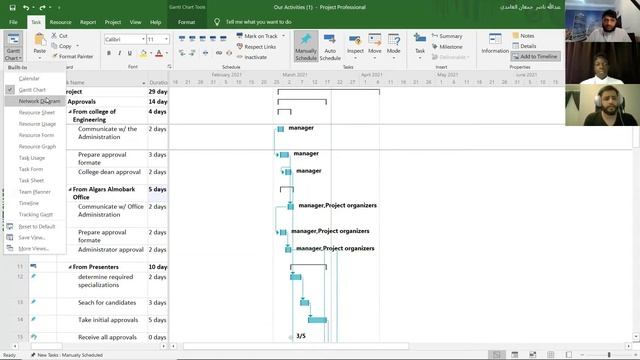Select the College dean approval task
This screenshot has width=640, height=360.
109,172
